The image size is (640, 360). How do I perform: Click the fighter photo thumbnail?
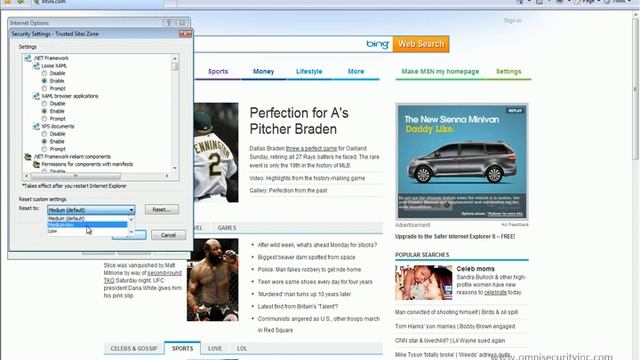[213, 280]
